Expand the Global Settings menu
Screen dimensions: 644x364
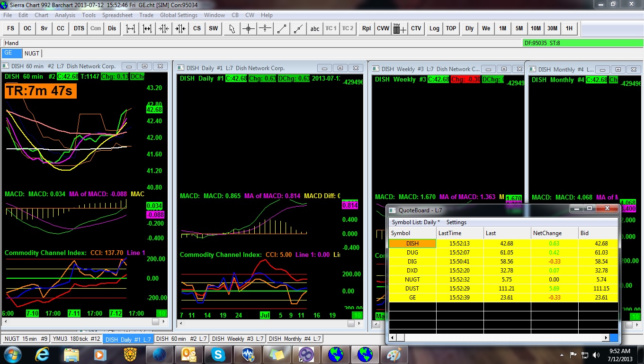coord(179,15)
